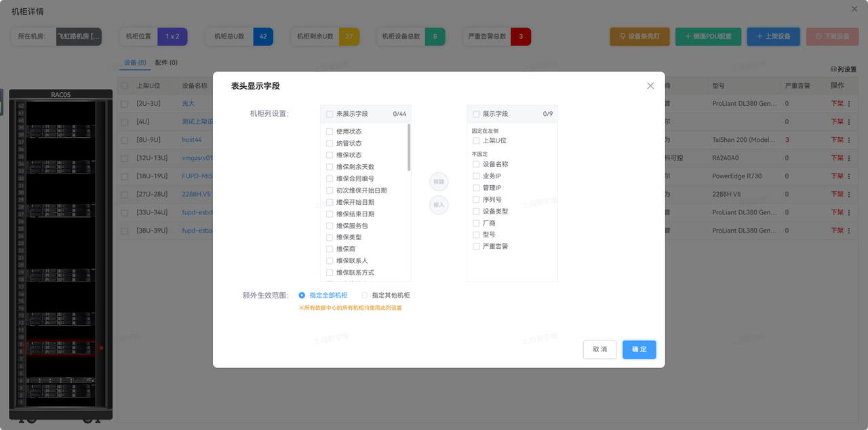Click the 未展示字段 list scrollbar
This screenshot has width=868, height=430.
pos(408,147)
